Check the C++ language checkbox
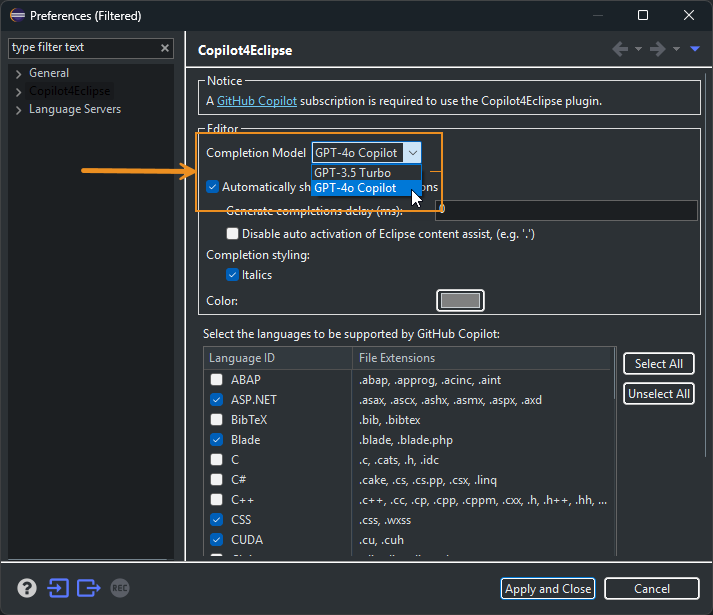 click(x=216, y=499)
